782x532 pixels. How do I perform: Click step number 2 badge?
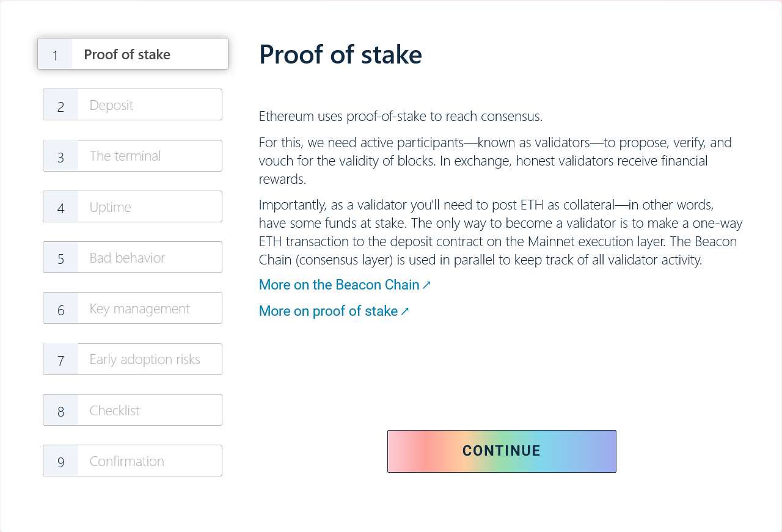[60, 106]
